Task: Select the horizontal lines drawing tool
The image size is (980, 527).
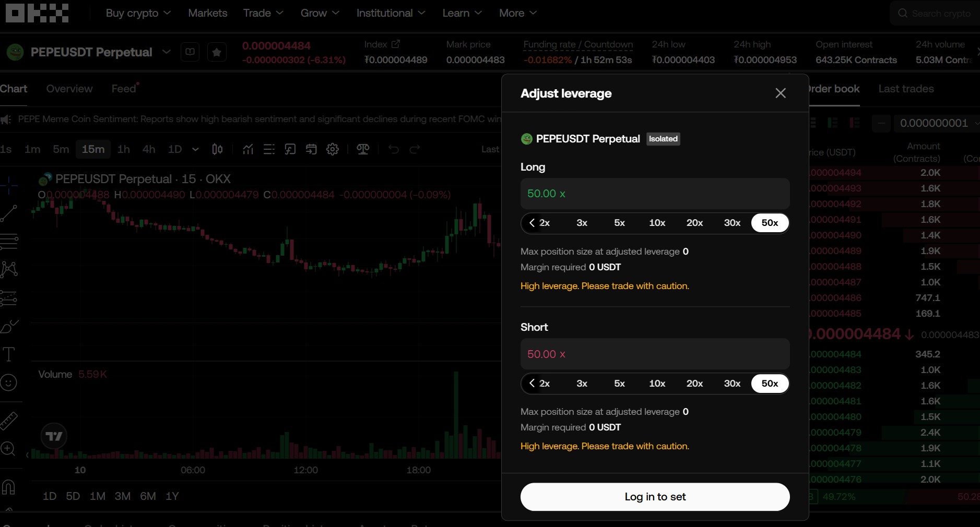Action: (x=9, y=241)
